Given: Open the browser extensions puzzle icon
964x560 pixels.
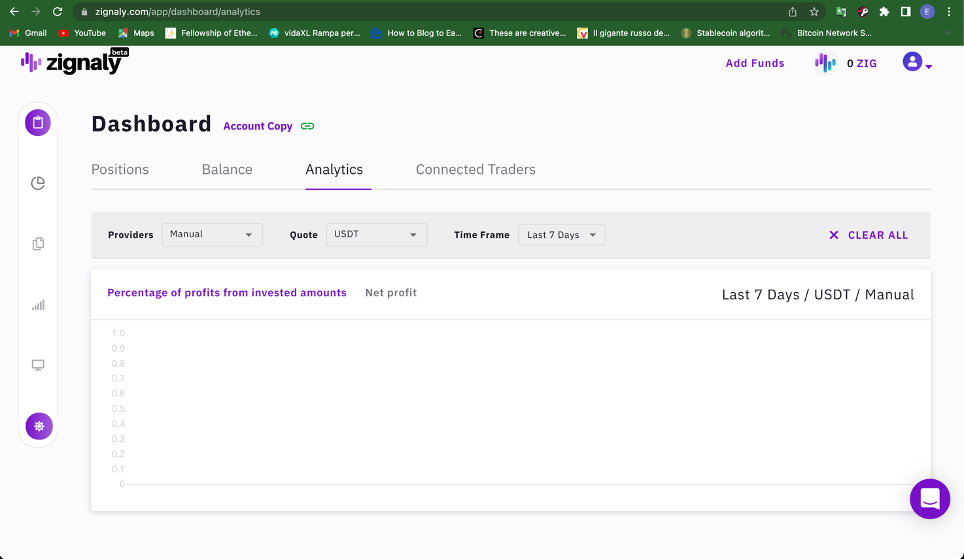Looking at the screenshot, I should [x=884, y=12].
